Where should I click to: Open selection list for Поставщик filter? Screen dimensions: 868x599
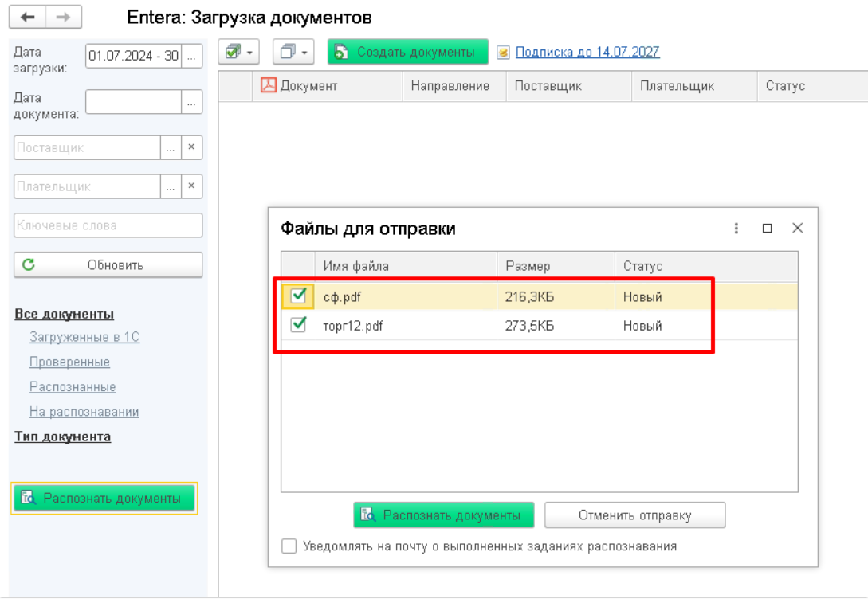tap(171, 147)
